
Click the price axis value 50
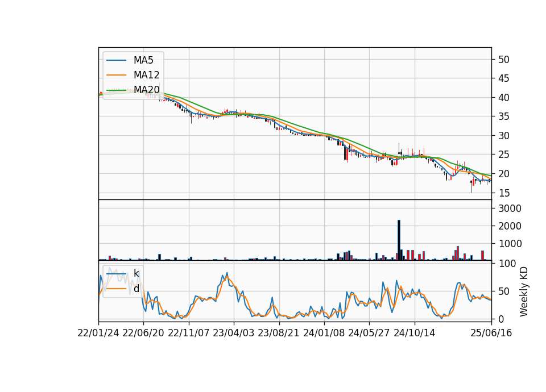[x=504, y=60]
